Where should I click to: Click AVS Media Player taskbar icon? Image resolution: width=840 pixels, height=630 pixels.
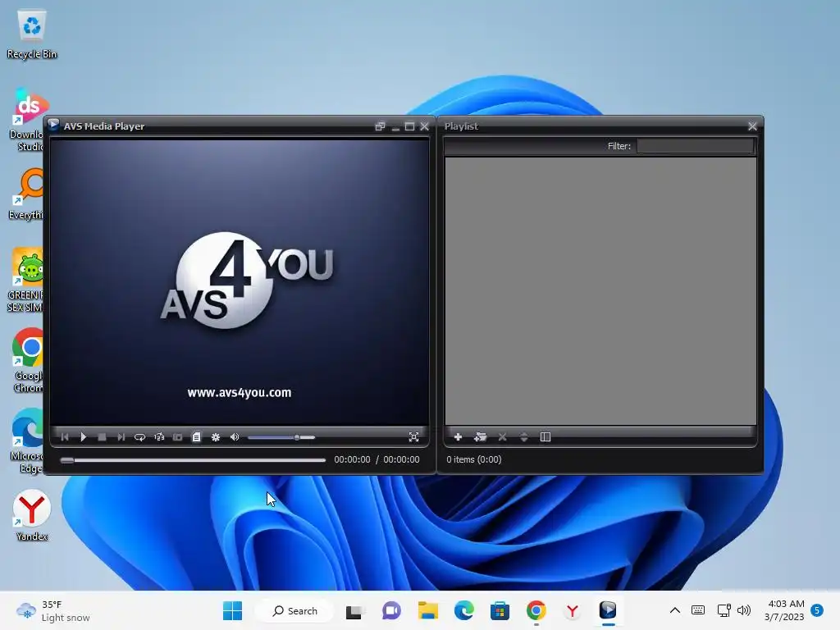[x=608, y=610]
